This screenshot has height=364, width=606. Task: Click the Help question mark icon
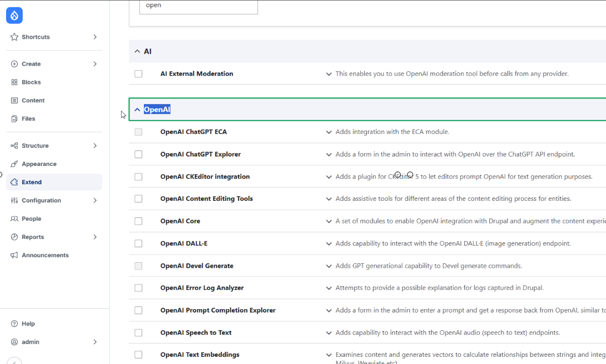(x=14, y=324)
